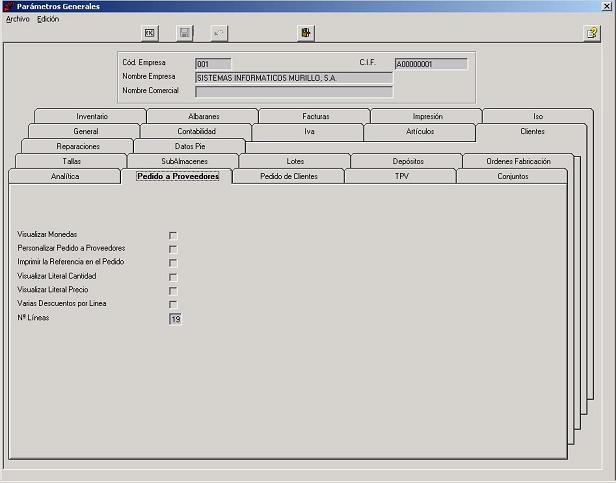Toggle the Visualizar Literal Precio checkbox

[173, 291]
